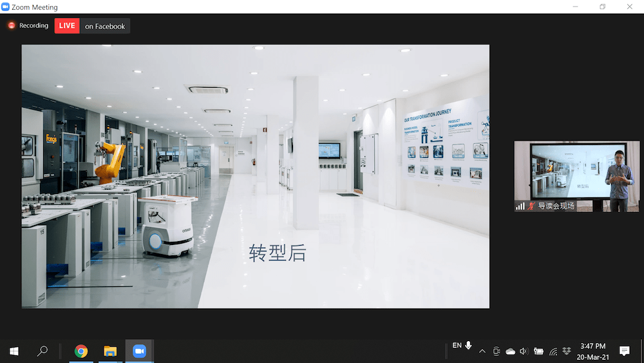Click the 'on Facebook' live stream label
Screen dimensions: 644x363
105,26
